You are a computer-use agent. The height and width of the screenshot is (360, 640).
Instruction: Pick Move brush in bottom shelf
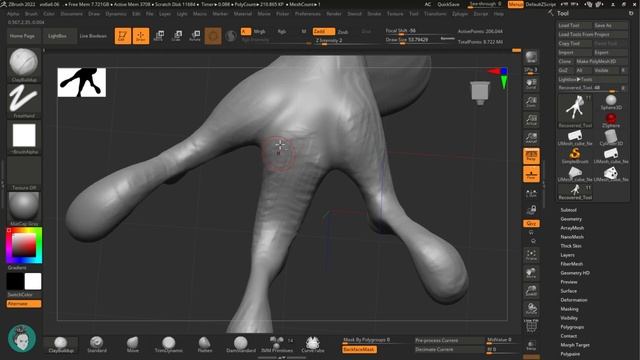(133, 344)
